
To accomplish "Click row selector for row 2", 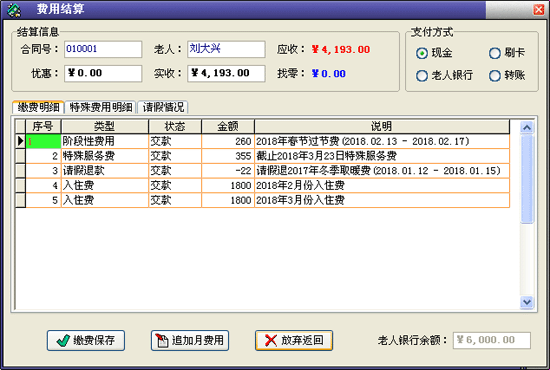I will pos(20,156).
